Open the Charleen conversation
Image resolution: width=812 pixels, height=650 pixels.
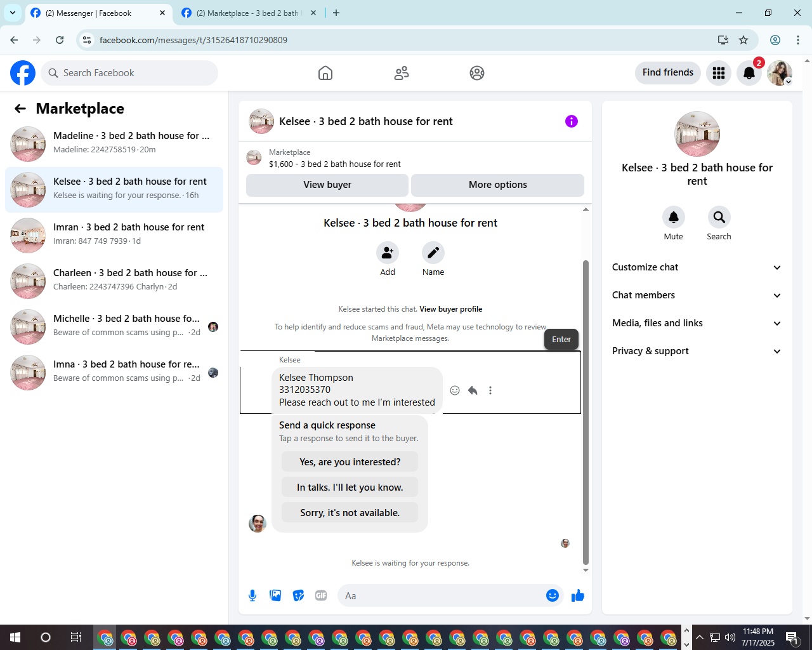(114, 281)
